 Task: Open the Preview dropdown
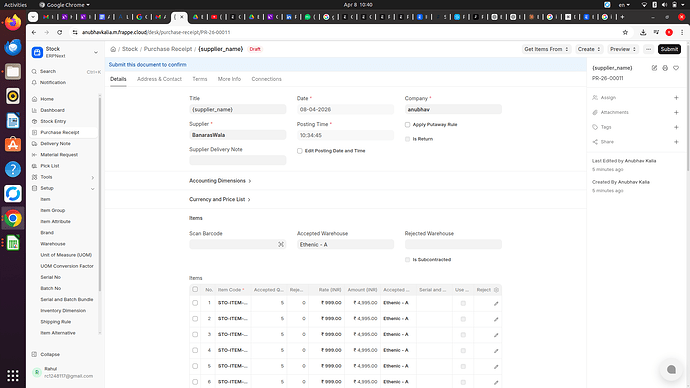coord(623,49)
